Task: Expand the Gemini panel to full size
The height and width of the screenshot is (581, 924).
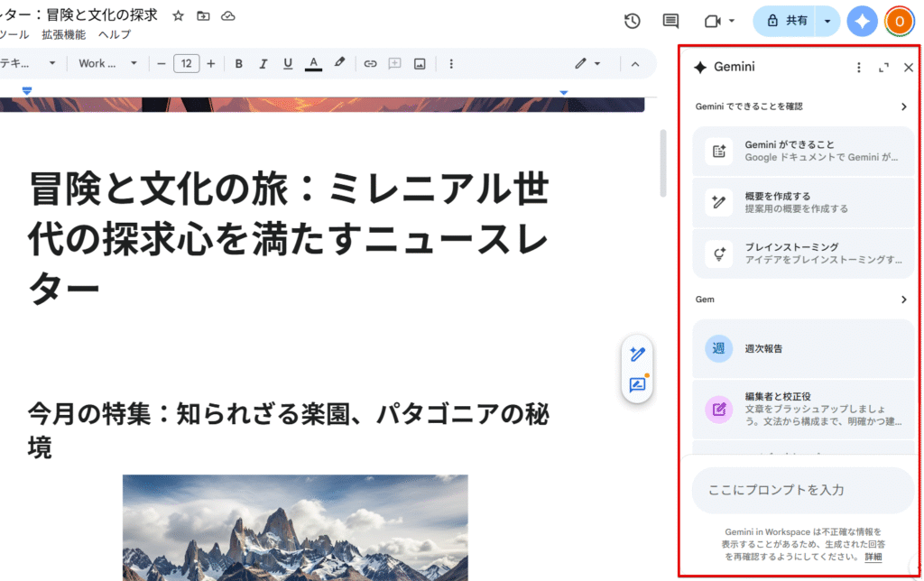Action: pyautogui.click(x=883, y=68)
